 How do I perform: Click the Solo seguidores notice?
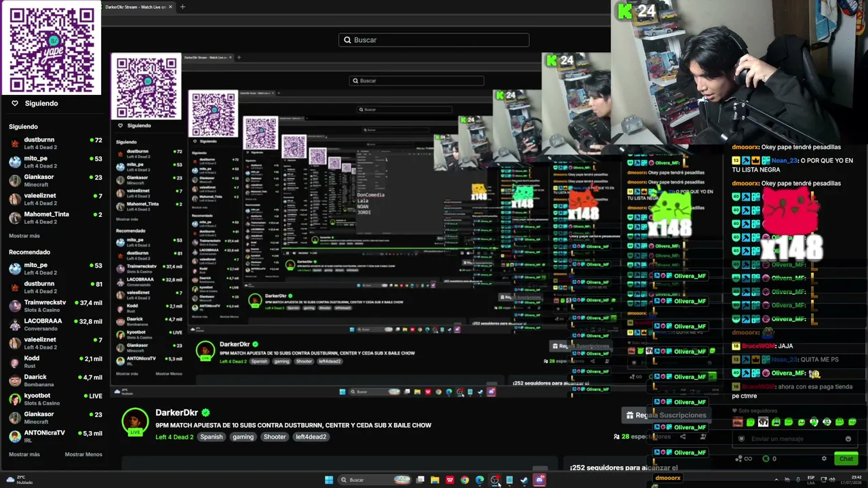pyautogui.click(x=754, y=411)
